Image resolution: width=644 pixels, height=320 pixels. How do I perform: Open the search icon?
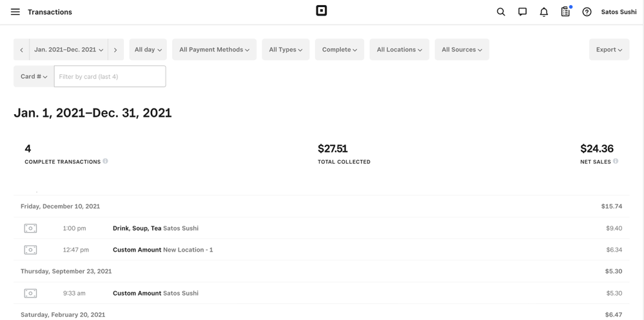501,12
